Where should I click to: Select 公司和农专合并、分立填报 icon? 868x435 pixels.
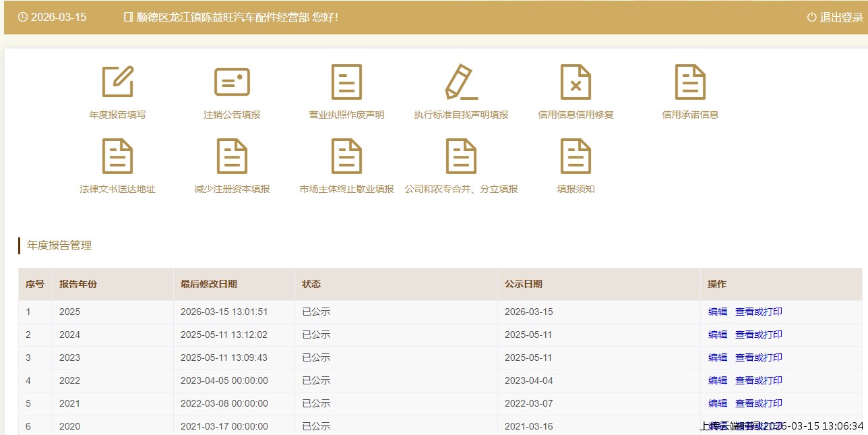(x=461, y=156)
